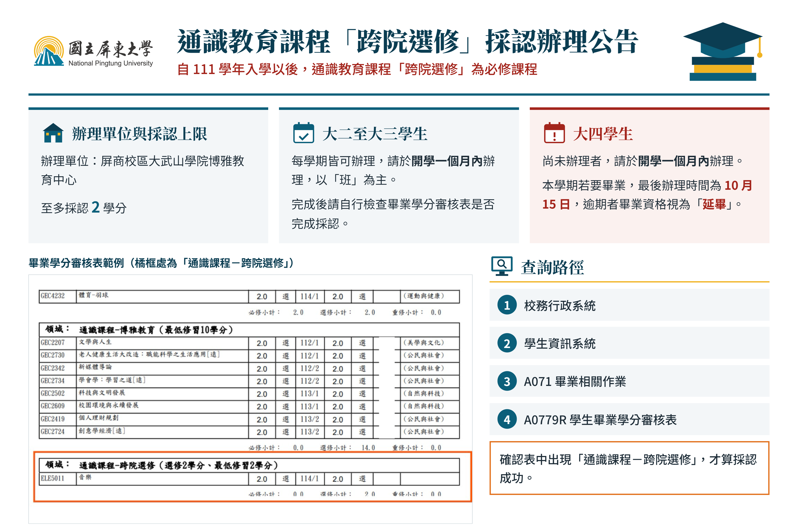Click the header 通識課程-跨院選修（選修2學分）
The height and width of the screenshot is (532, 798).
249,465
